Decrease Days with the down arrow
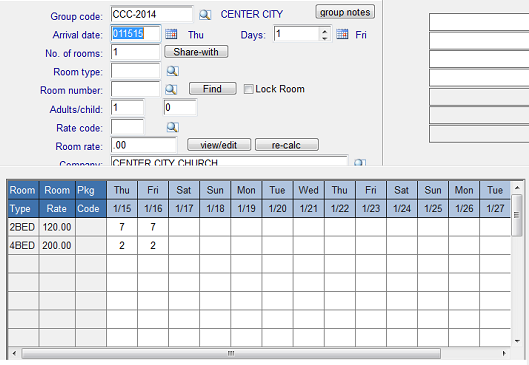The image size is (529, 365). [325, 38]
